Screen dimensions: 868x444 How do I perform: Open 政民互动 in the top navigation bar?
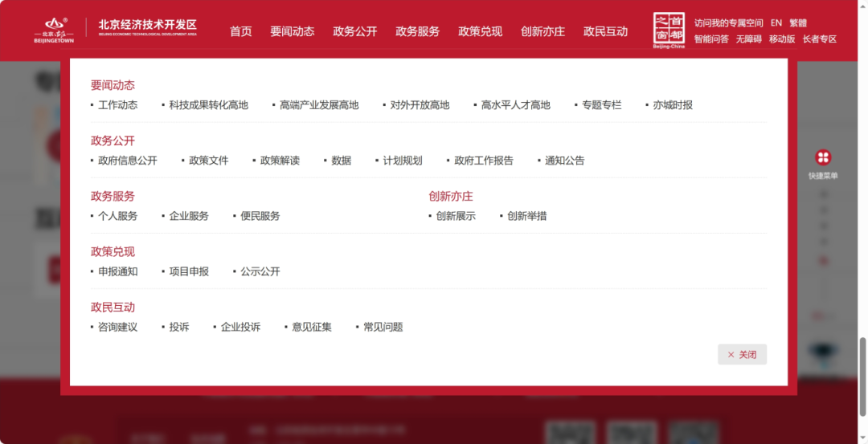(606, 31)
